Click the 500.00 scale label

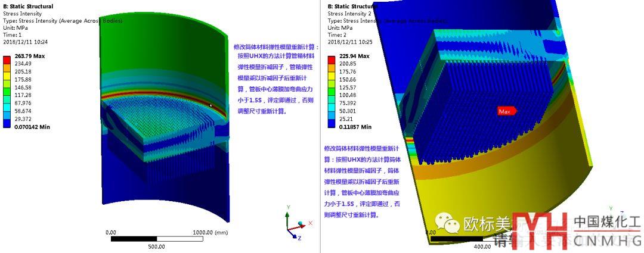coord(157,246)
